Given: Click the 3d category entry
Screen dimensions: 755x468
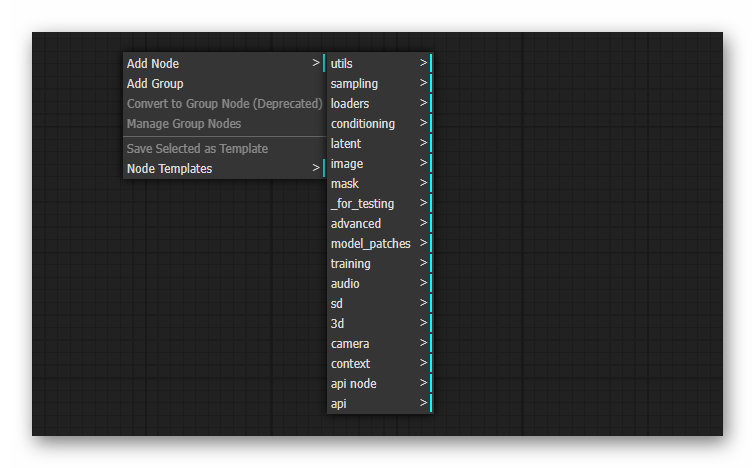Looking at the screenshot, I should [x=378, y=324].
